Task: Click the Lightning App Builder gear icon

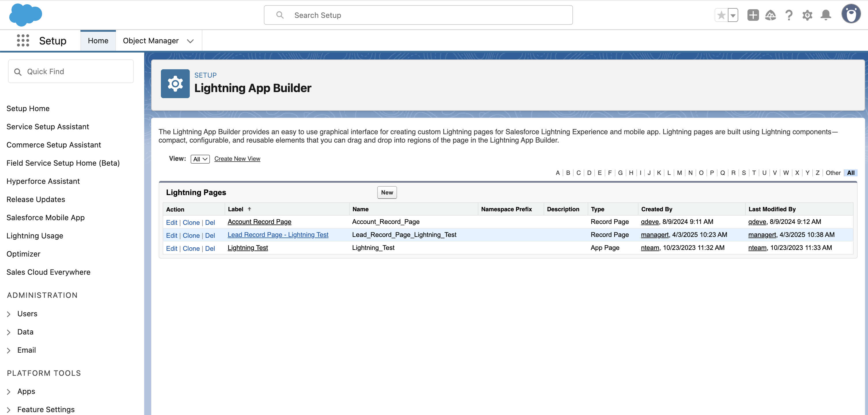Action: tap(175, 84)
